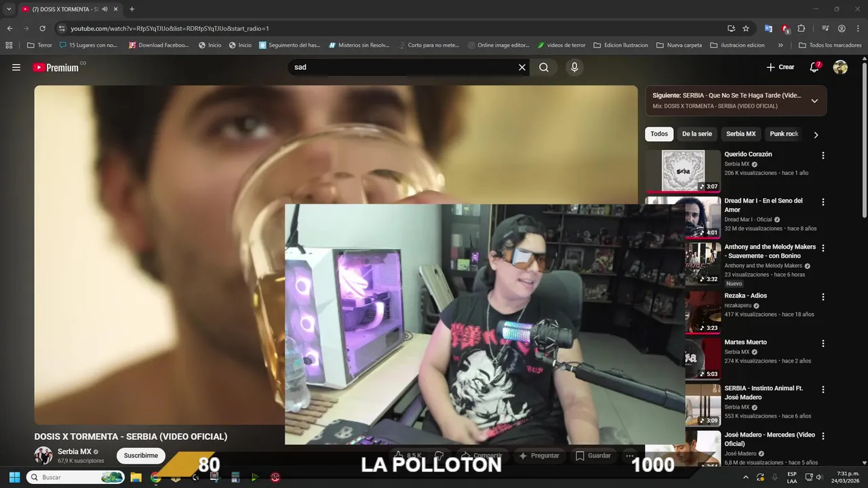Viewport: 868px width, 488px height.
Task: Subscribe with the Suscribirme button
Action: tap(140, 455)
